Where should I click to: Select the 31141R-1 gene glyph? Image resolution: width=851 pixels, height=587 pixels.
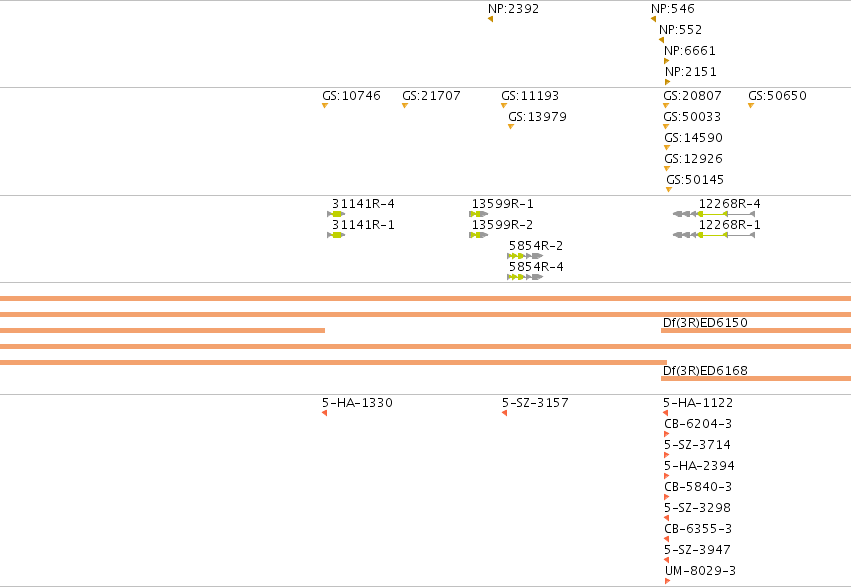click(336, 235)
